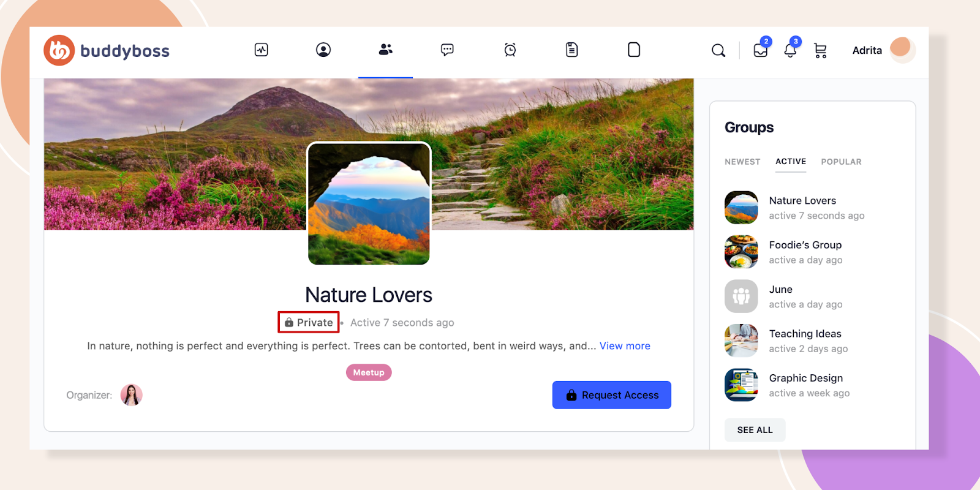
Task: Click the Adrita username
Action: 867,50
